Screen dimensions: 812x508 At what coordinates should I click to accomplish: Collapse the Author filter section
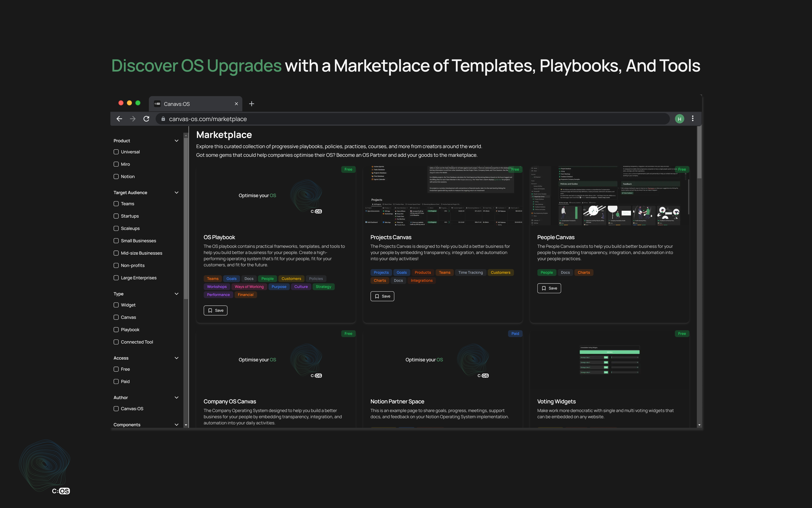(176, 398)
